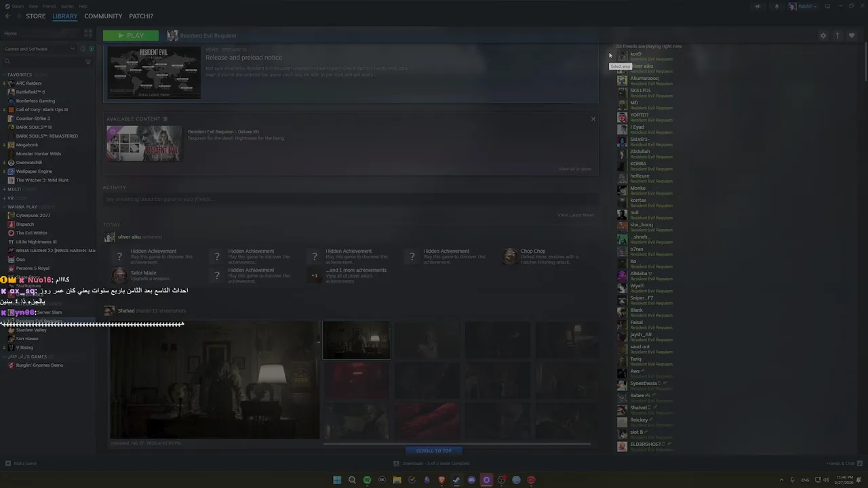Open the Deluxe Kit DLC thumbnail

coord(144,144)
